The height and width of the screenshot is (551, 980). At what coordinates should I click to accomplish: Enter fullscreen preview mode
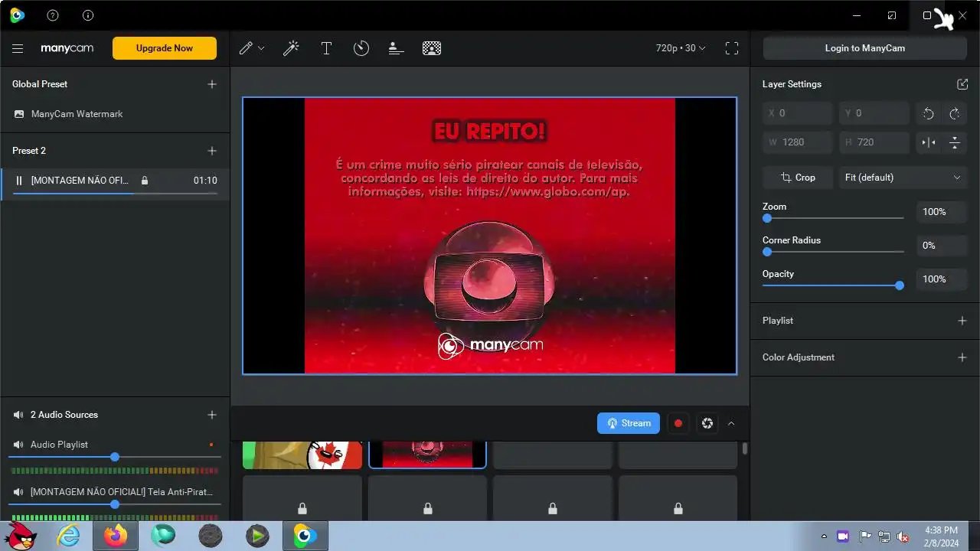(x=732, y=48)
